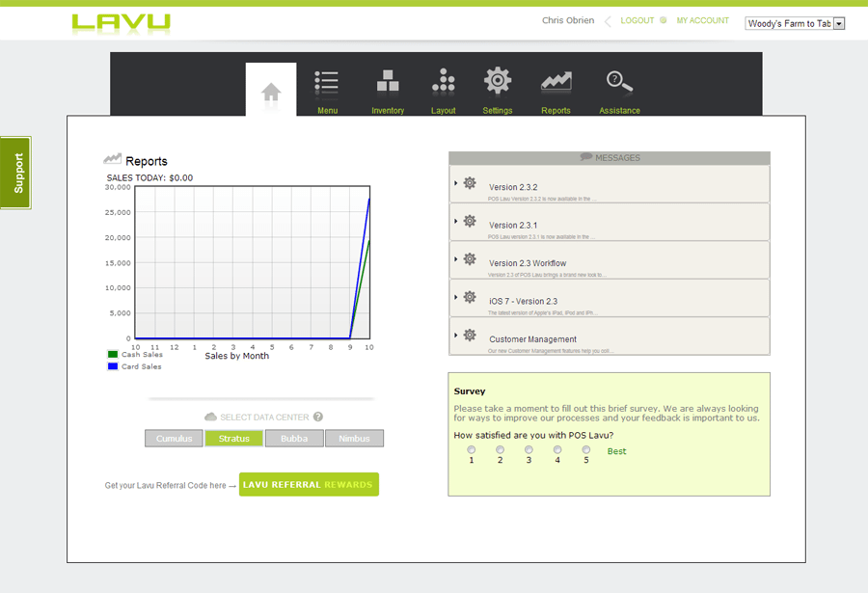Switch data center to Nimbus
The width and height of the screenshot is (868, 593).
[354, 439]
